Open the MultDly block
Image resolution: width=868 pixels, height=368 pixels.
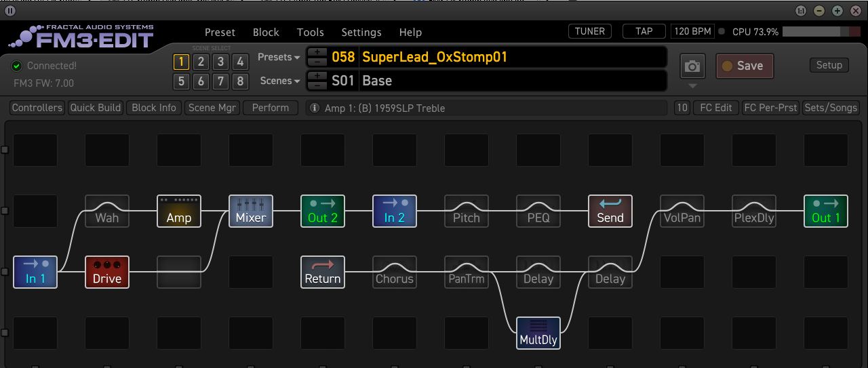[538, 333]
